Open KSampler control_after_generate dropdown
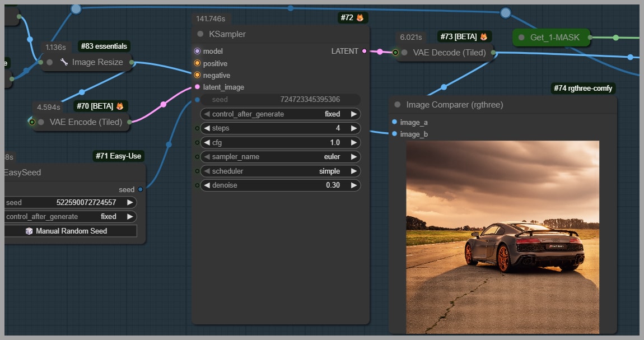The height and width of the screenshot is (340, 644). coord(280,114)
